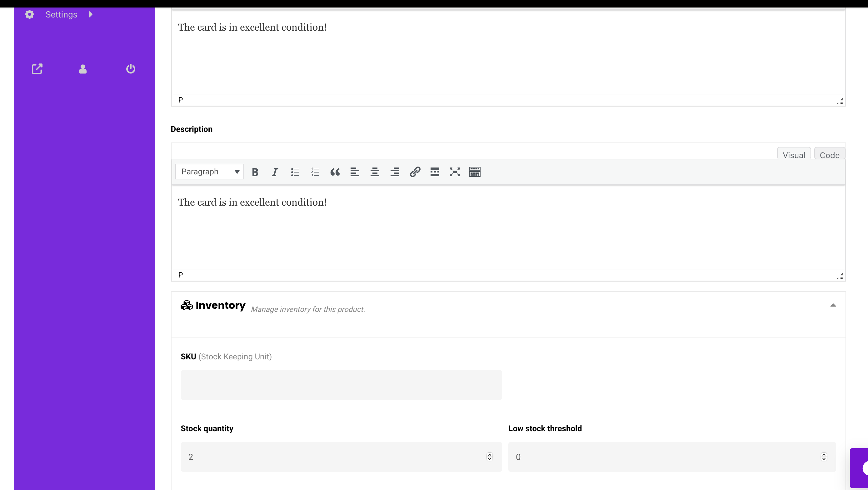Click the purple floating button at corner
868x490 pixels.
[859, 468]
